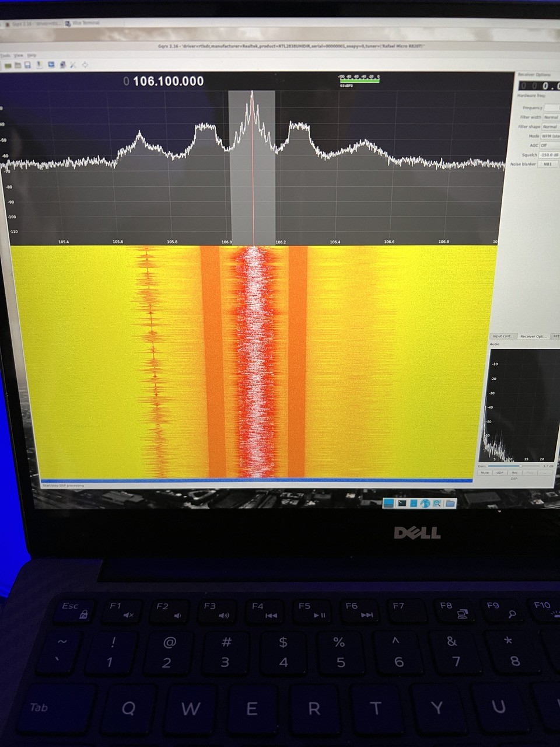Toggle the UDP audio streaming button

click(x=499, y=473)
